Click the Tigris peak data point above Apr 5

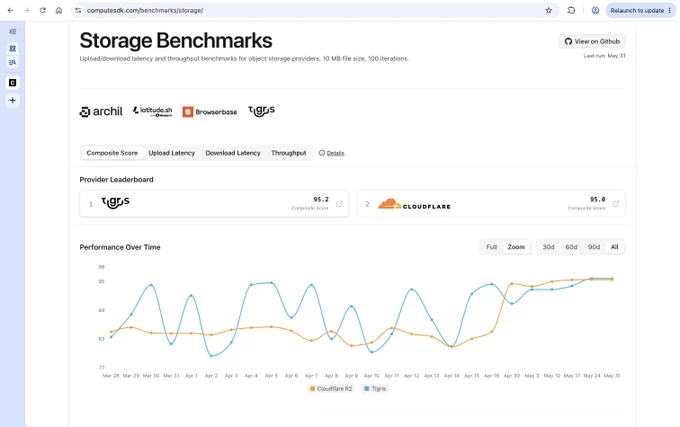click(271, 283)
